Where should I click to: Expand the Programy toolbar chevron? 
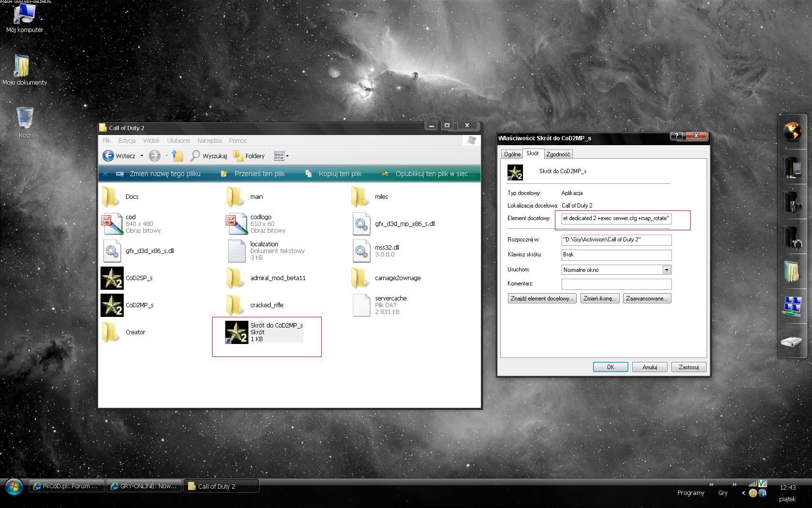point(711,484)
